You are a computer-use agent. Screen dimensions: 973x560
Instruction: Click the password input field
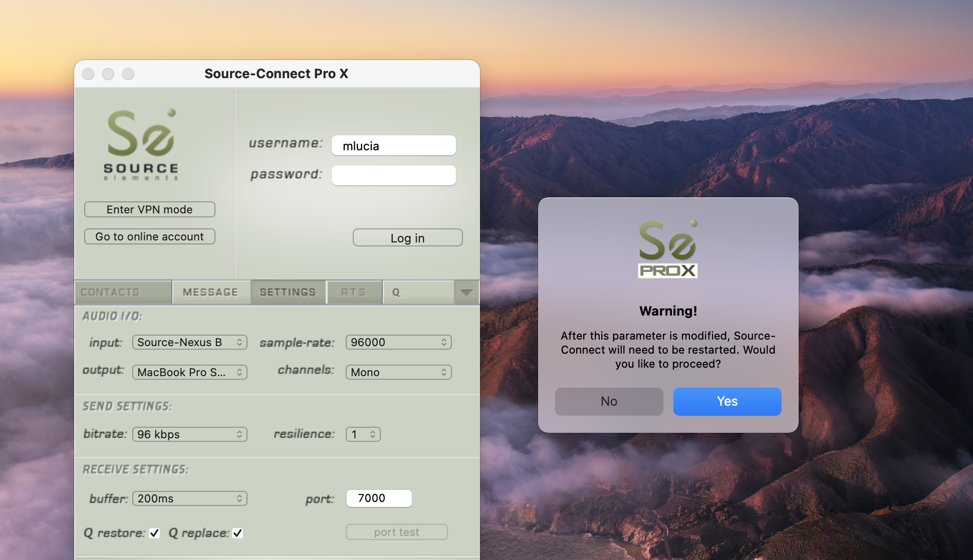tap(393, 175)
